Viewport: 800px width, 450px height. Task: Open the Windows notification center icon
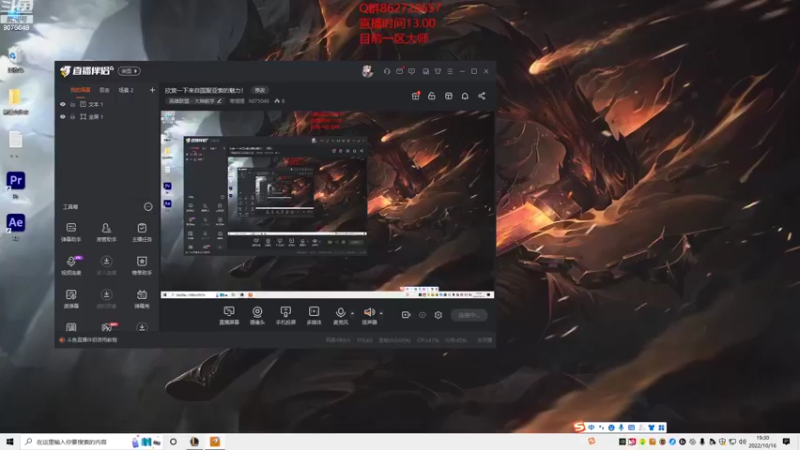coord(786,442)
